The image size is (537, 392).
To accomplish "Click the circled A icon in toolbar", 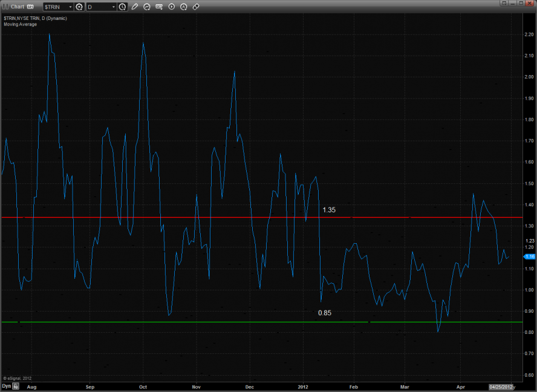I will (184, 7).
